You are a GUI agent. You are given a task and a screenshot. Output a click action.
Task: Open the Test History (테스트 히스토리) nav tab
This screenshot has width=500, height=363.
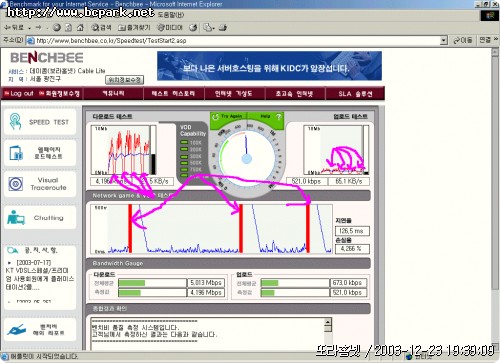pyautogui.click(x=173, y=94)
